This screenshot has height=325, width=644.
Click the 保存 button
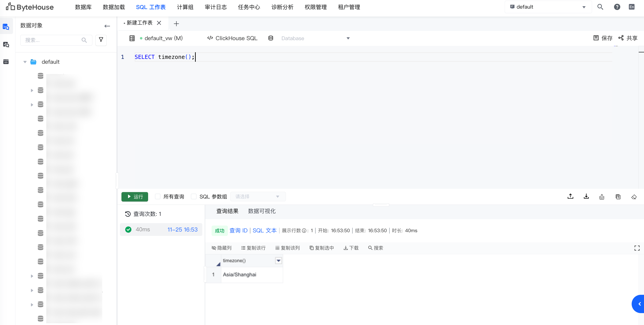603,38
